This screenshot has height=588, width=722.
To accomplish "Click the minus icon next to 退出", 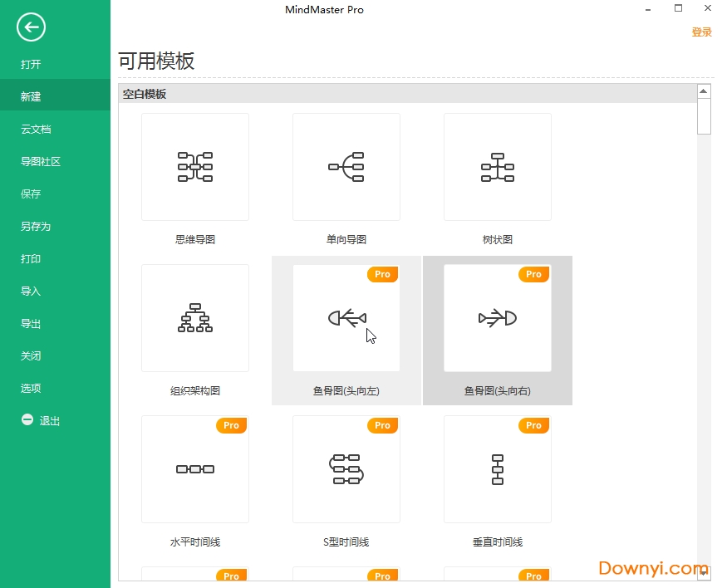I will 27,419.
